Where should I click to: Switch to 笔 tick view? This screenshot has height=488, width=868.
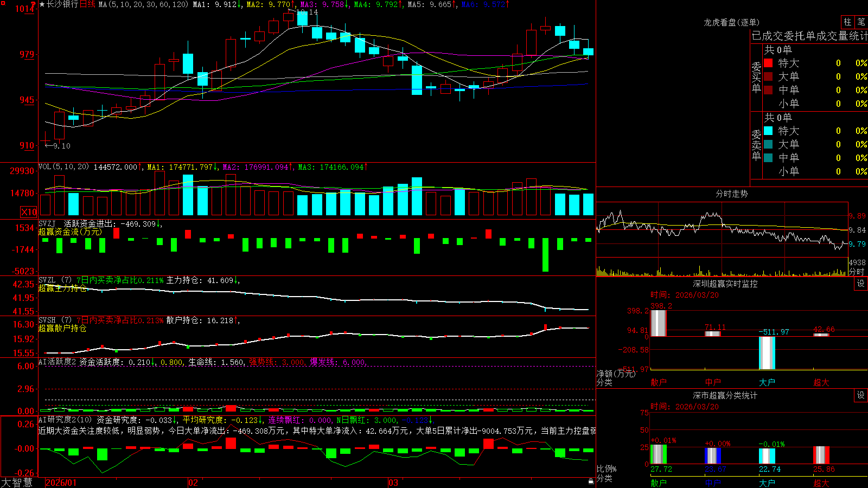click(861, 22)
